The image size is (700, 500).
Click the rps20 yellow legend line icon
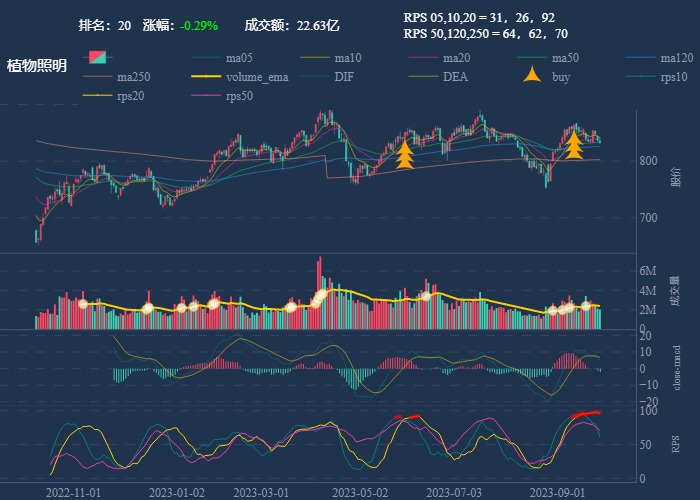click(x=97, y=97)
